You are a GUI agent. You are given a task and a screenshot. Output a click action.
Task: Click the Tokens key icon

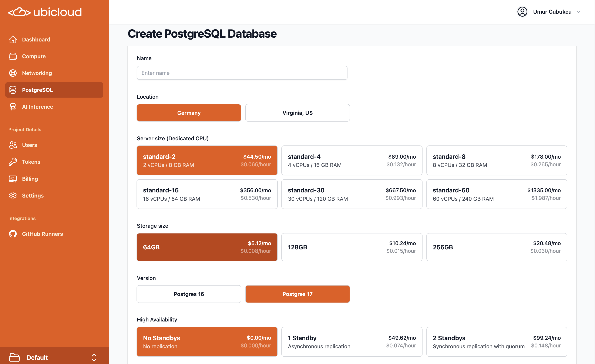coord(13,162)
